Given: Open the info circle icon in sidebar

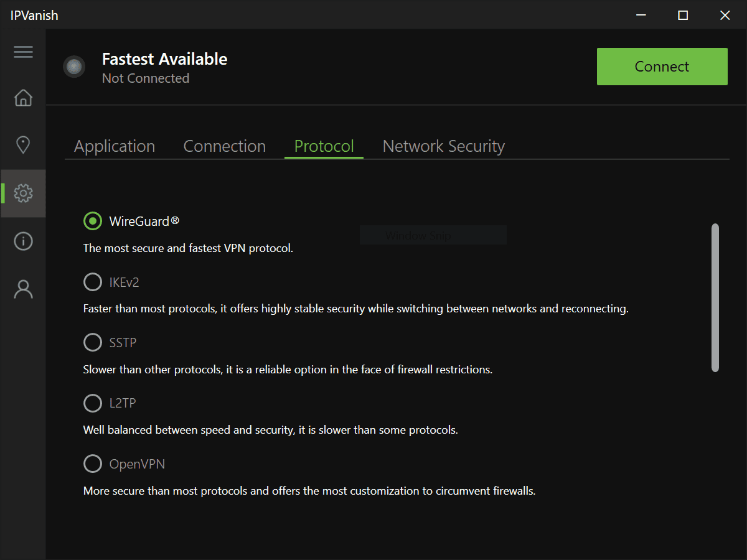Looking at the screenshot, I should pos(23,241).
